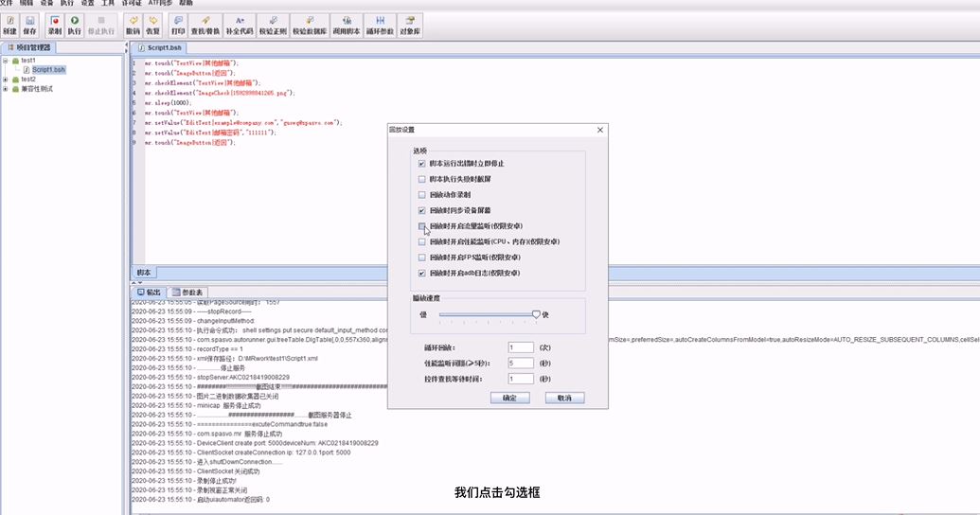Click the 补全代码 (Complete code) toolbar icon

[x=240, y=25]
